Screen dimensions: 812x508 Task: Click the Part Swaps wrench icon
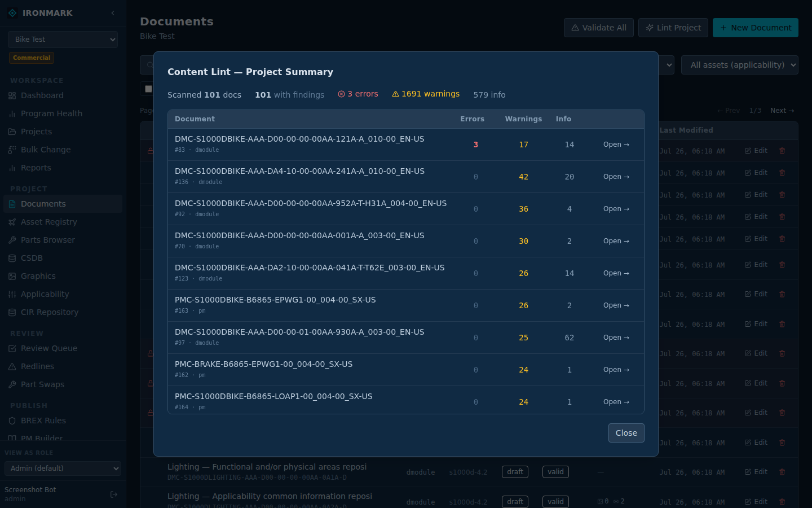pyautogui.click(x=12, y=384)
